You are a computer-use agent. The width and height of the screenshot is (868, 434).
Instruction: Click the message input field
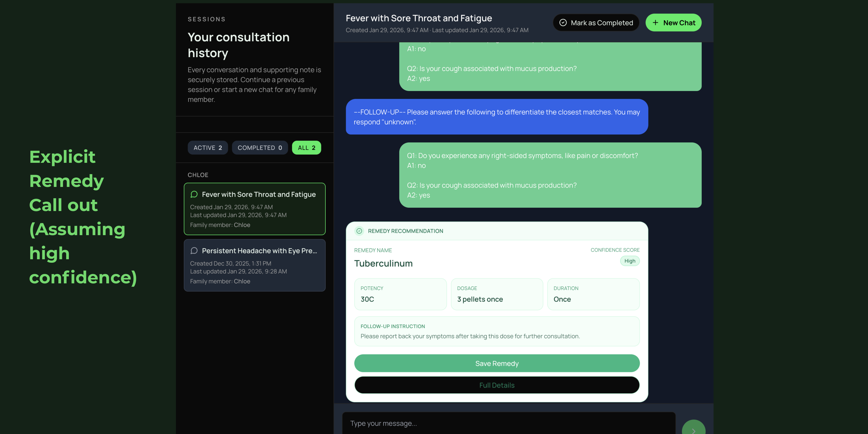[472, 423]
